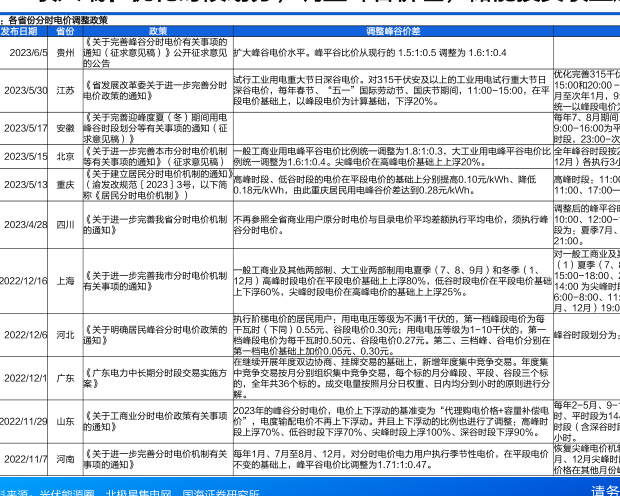Select the 河北 province cell
The width and height of the screenshot is (620, 496).
[65, 335]
